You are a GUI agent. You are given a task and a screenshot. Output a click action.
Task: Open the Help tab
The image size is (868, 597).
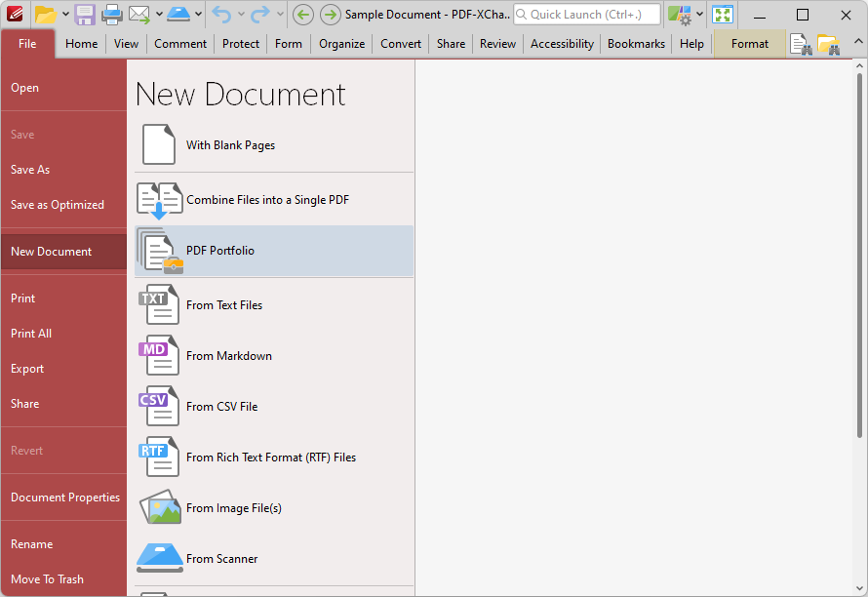[691, 44]
